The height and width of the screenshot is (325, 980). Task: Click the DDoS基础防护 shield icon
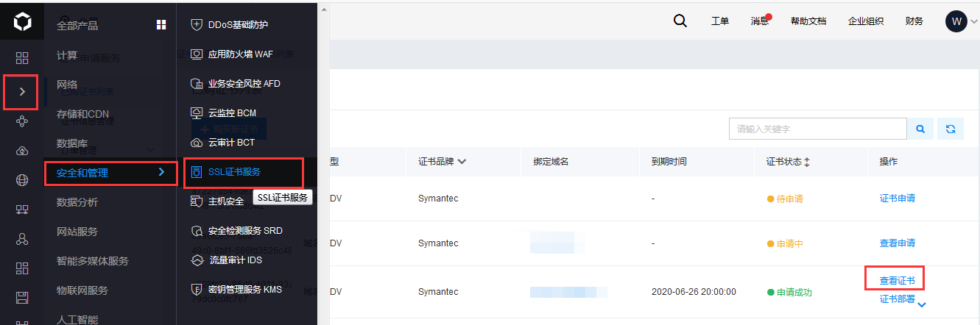click(x=197, y=24)
